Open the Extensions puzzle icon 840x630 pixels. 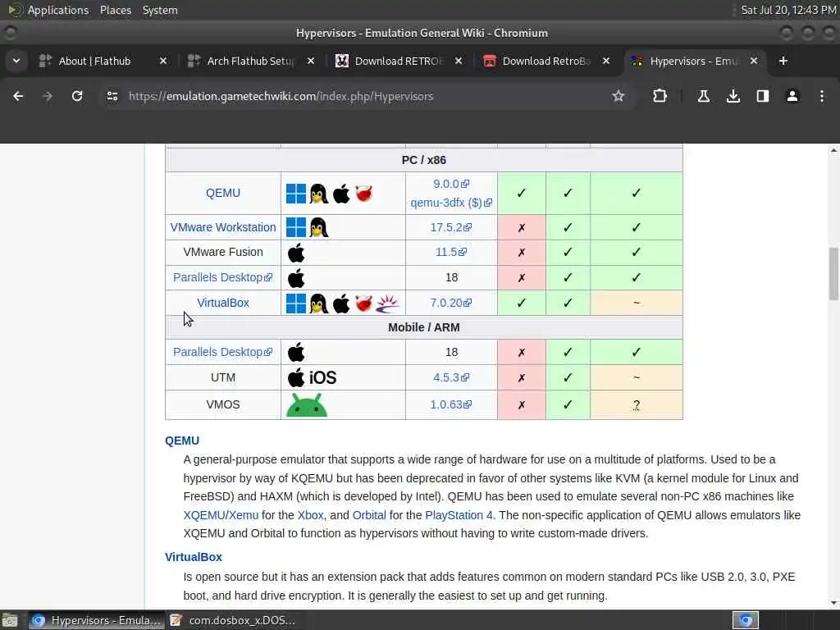pos(660,96)
